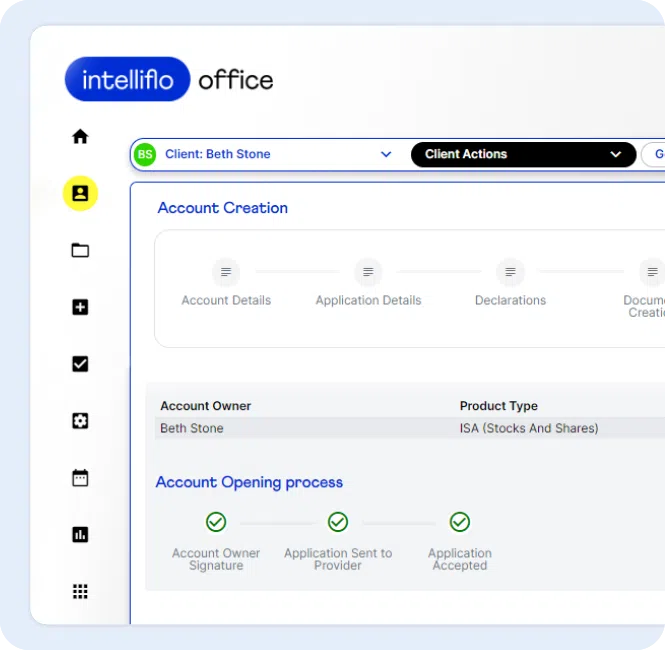Click the Declarations step label
The image size is (665, 650).
pos(510,300)
